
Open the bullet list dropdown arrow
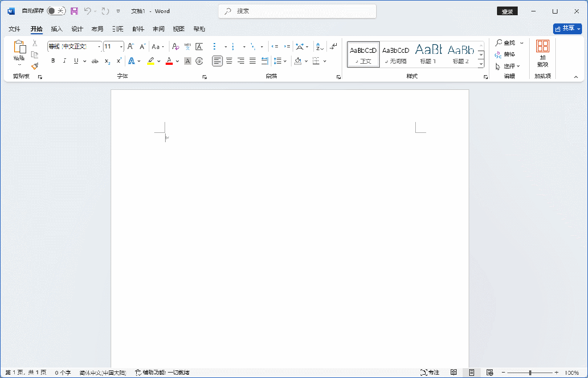(x=226, y=47)
